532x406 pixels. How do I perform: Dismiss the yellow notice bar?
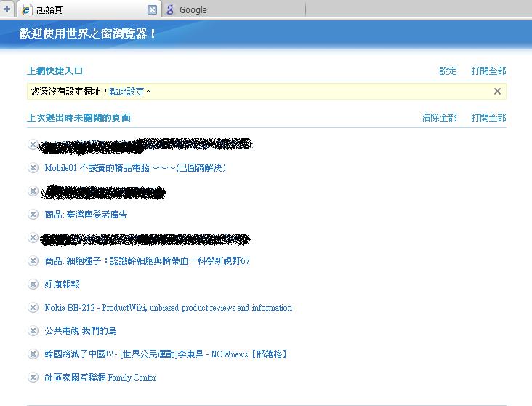pyautogui.click(x=497, y=92)
